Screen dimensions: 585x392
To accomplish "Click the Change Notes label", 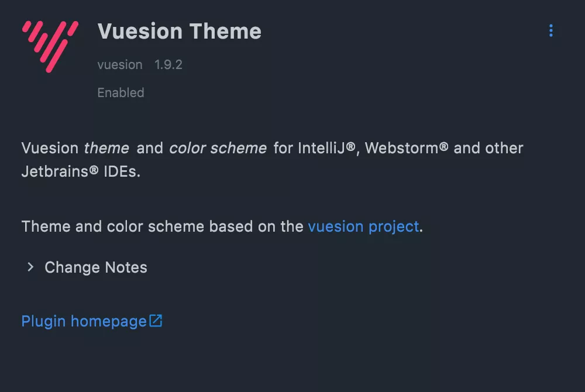I will pos(96,267).
